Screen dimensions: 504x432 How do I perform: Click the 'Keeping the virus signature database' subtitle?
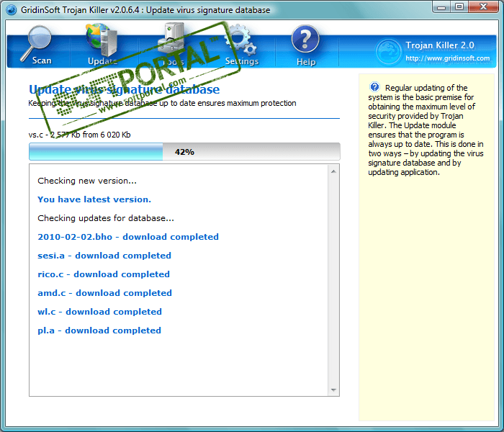tap(162, 103)
